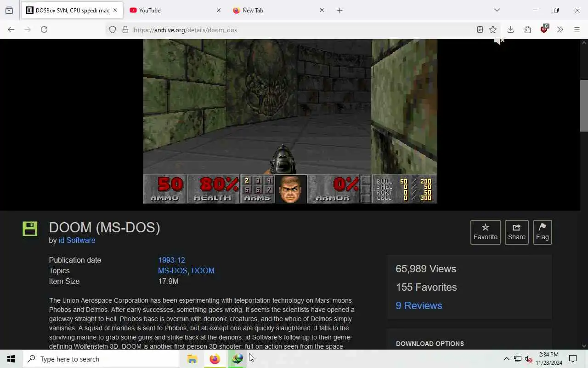Click the Share button

click(x=516, y=232)
